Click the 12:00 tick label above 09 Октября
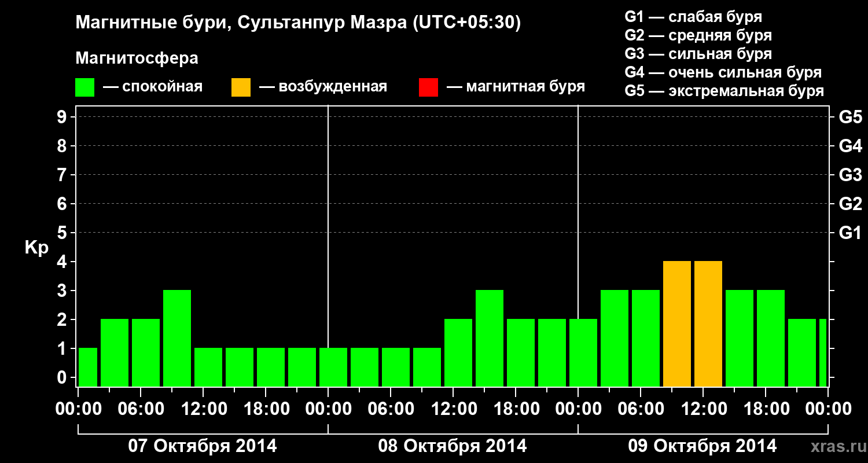 coord(703,409)
